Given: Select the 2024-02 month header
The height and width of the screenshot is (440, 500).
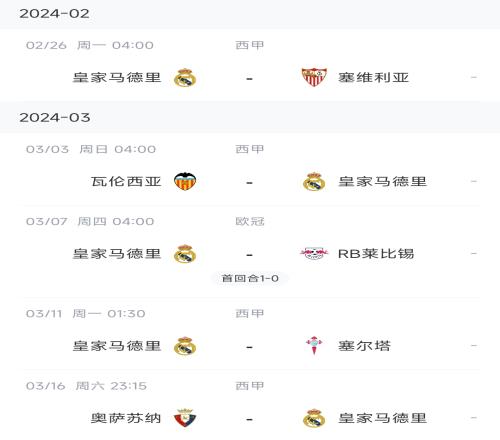Looking at the screenshot, I should click(250, 14).
